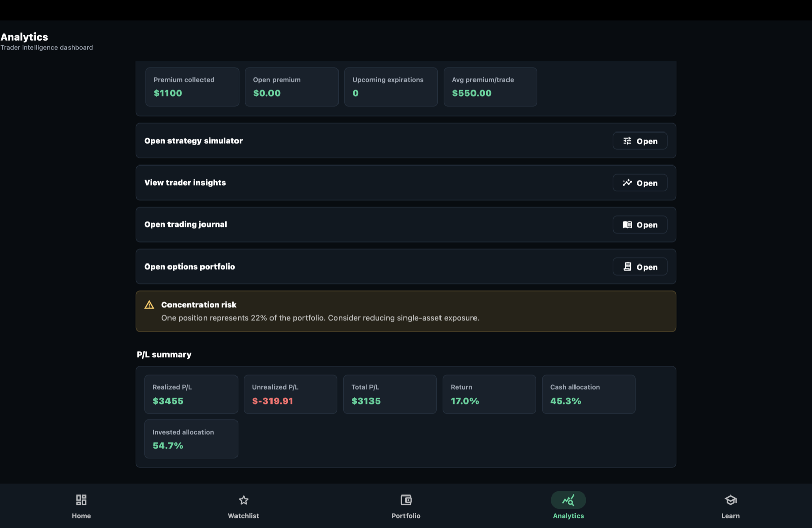
Task: Open the Home tab in bottom navigation
Action: tap(81, 506)
